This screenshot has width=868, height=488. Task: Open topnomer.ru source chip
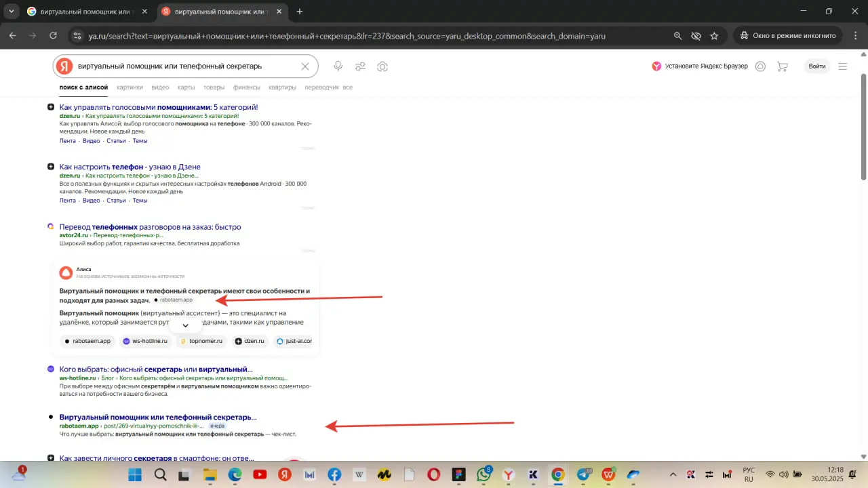tap(201, 341)
